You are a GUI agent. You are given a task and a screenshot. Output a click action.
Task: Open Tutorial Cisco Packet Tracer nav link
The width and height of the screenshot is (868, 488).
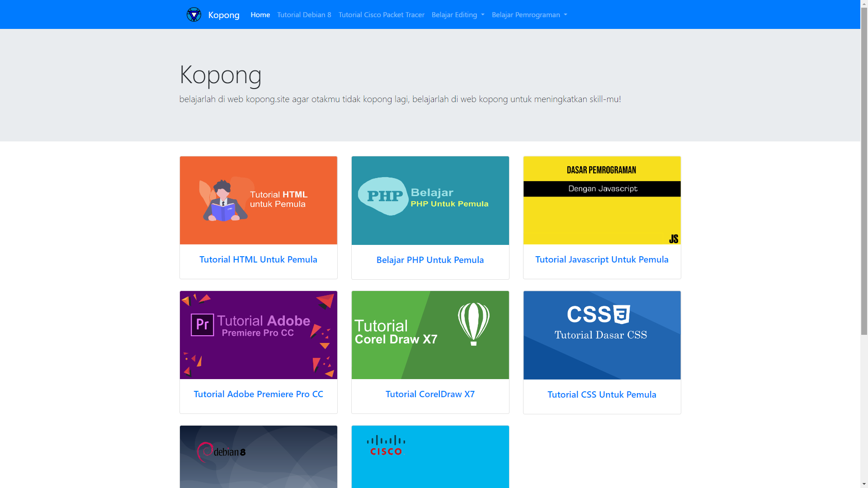point(381,15)
